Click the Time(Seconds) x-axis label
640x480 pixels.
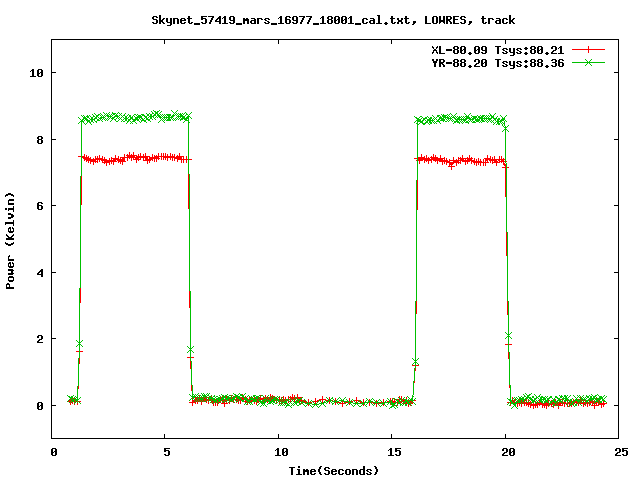click(333, 471)
